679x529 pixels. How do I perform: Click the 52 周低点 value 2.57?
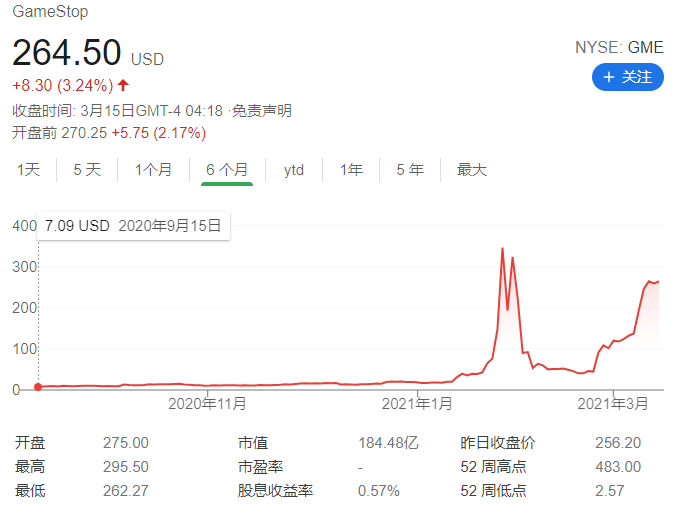[x=610, y=491]
